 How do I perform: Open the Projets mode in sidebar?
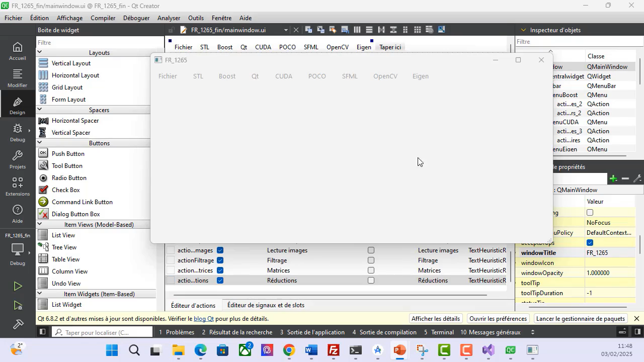(x=17, y=159)
